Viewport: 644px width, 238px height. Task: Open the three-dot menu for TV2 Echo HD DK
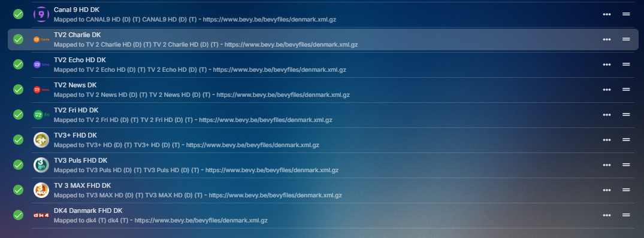[x=607, y=65]
